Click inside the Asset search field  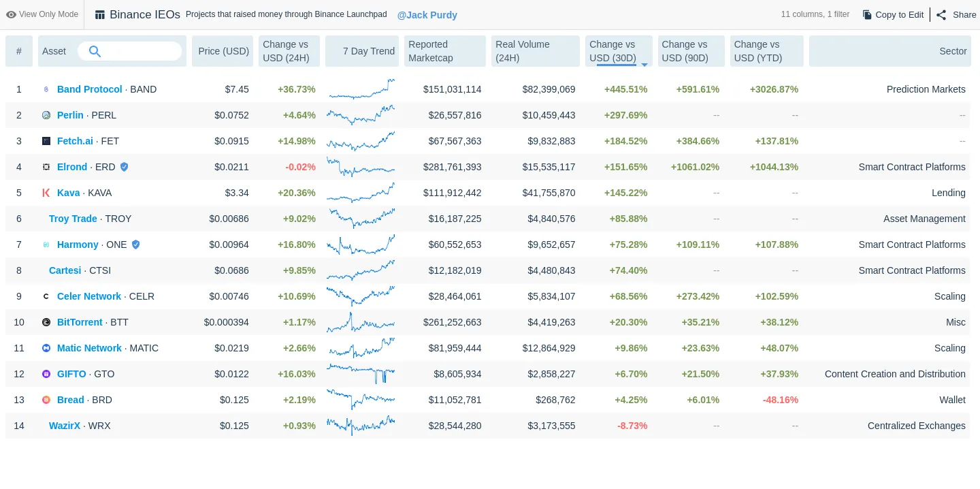point(136,51)
